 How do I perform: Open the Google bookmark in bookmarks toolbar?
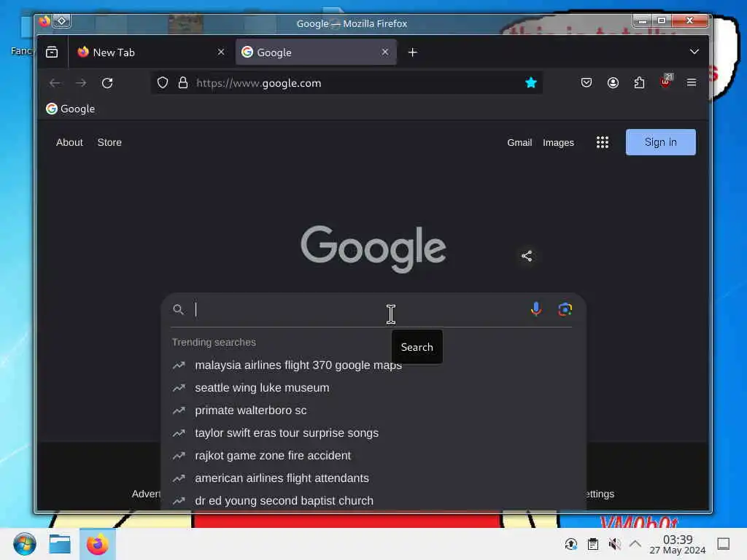(x=71, y=109)
